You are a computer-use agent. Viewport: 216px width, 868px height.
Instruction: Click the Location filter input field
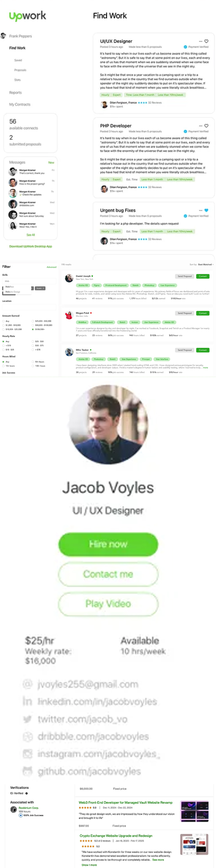(x=29, y=307)
